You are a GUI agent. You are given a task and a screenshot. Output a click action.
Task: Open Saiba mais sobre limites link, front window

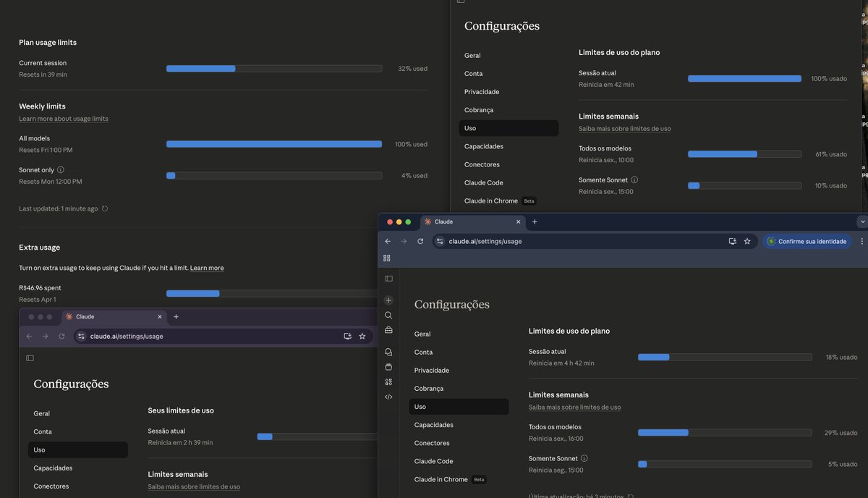coord(574,408)
